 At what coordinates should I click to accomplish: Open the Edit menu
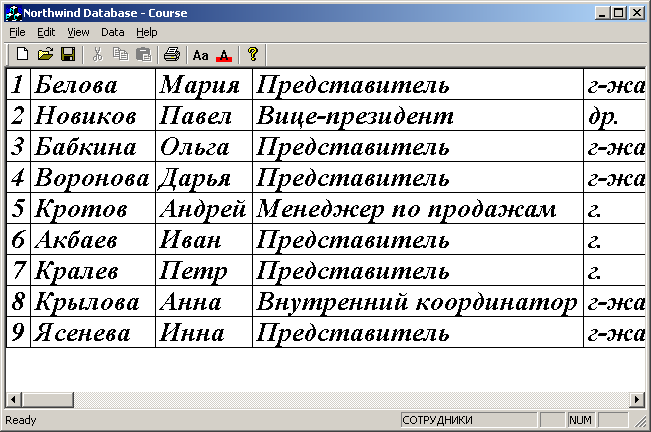46,32
